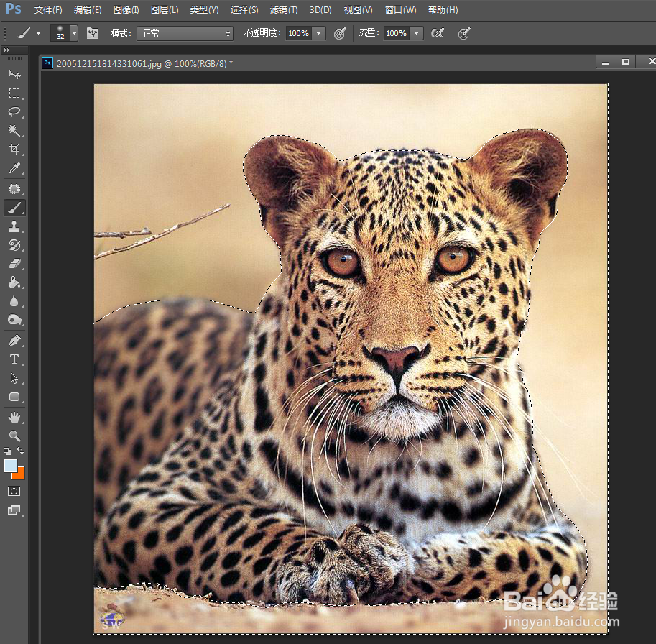Select the Clone Stamp tool
Viewport: 656px width, 644px height.
(x=14, y=226)
